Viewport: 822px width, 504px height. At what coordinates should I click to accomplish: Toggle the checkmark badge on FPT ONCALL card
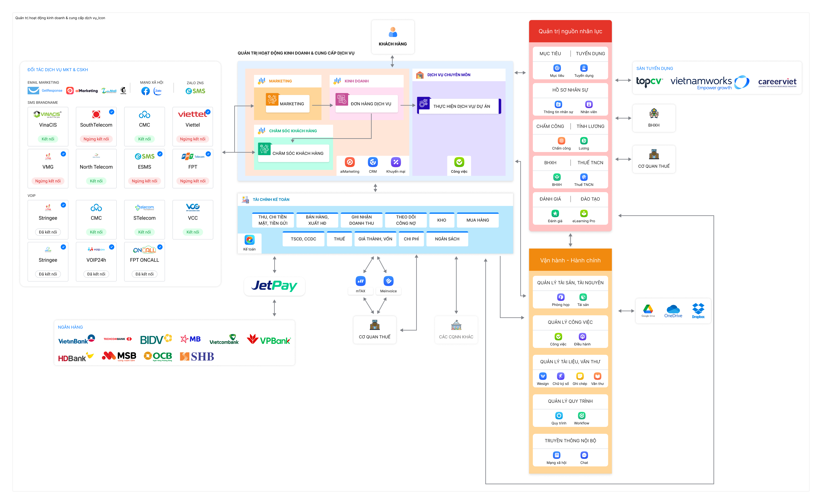(x=160, y=247)
